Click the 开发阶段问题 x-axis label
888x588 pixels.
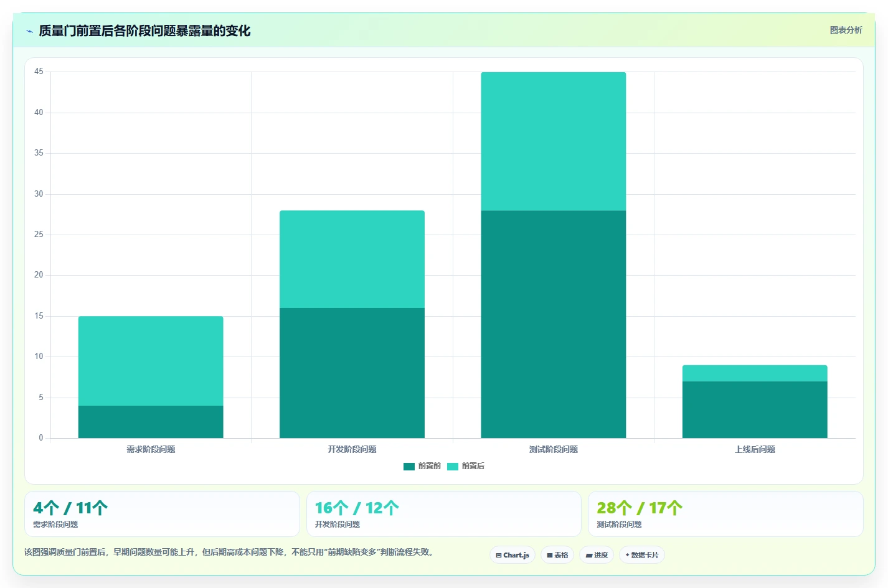[352, 449]
